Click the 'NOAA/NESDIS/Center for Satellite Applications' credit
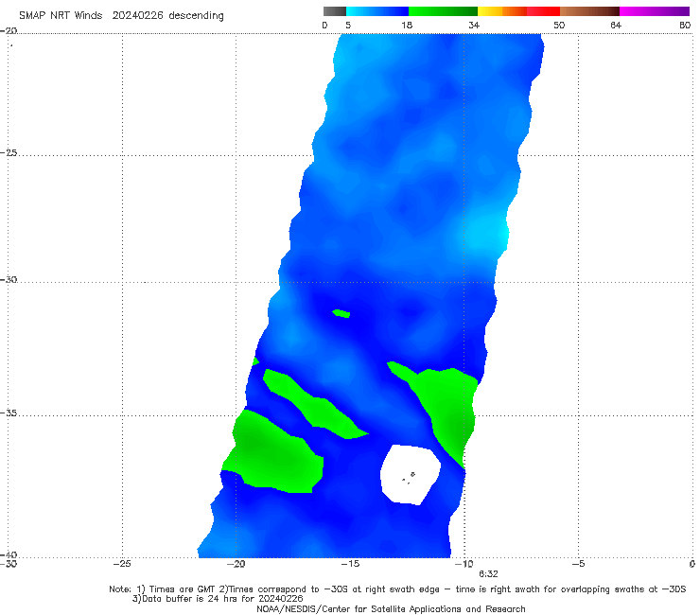The height and width of the screenshot is (615, 700). pos(391,609)
